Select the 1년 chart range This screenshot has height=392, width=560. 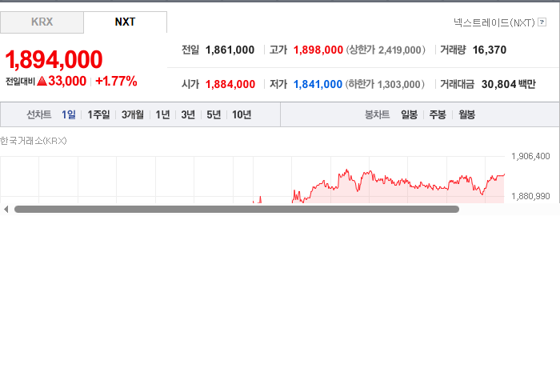click(x=162, y=114)
